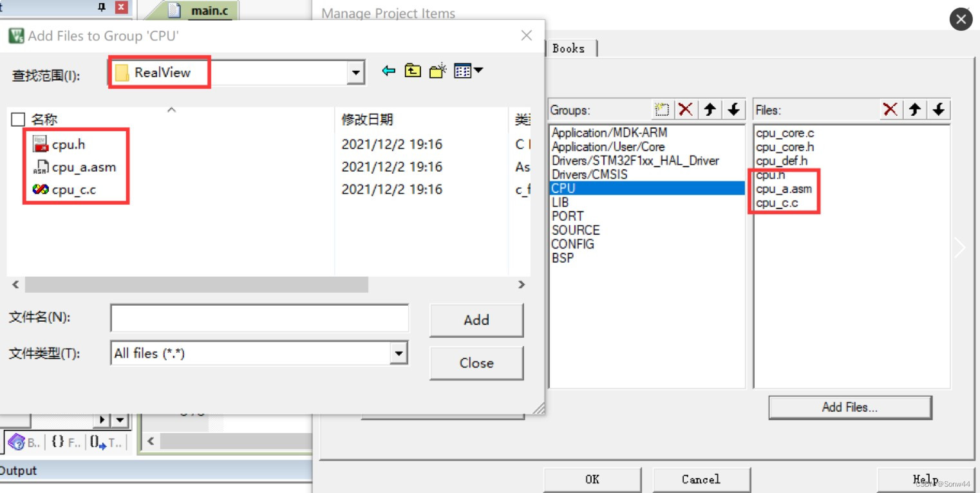Select cpu_c.c in Files list
This screenshot has height=493, width=980.
click(x=777, y=203)
